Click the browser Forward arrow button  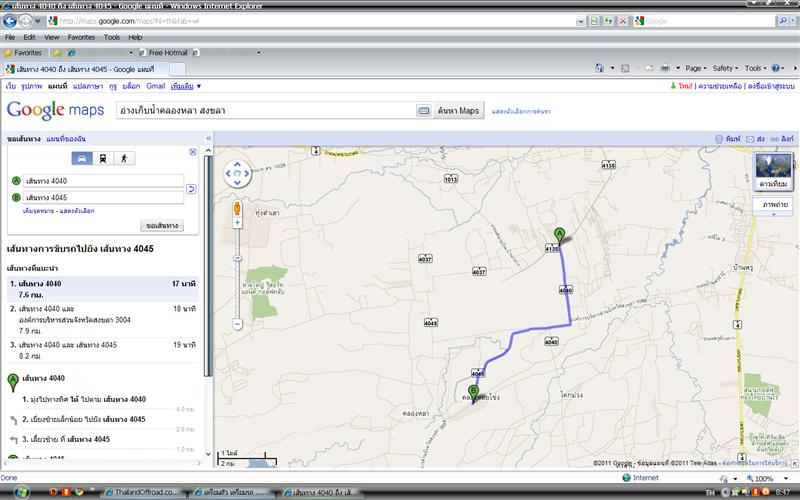(25, 21)
